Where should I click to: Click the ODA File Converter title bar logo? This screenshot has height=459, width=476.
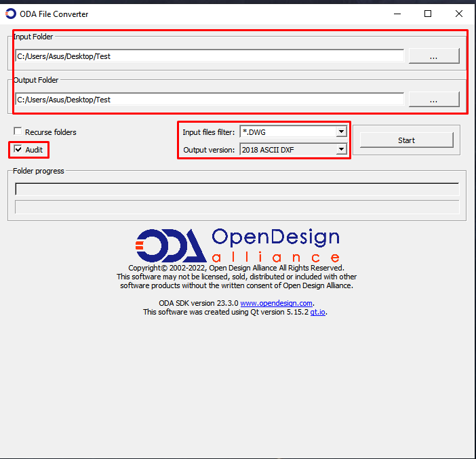tap(11, 14)
